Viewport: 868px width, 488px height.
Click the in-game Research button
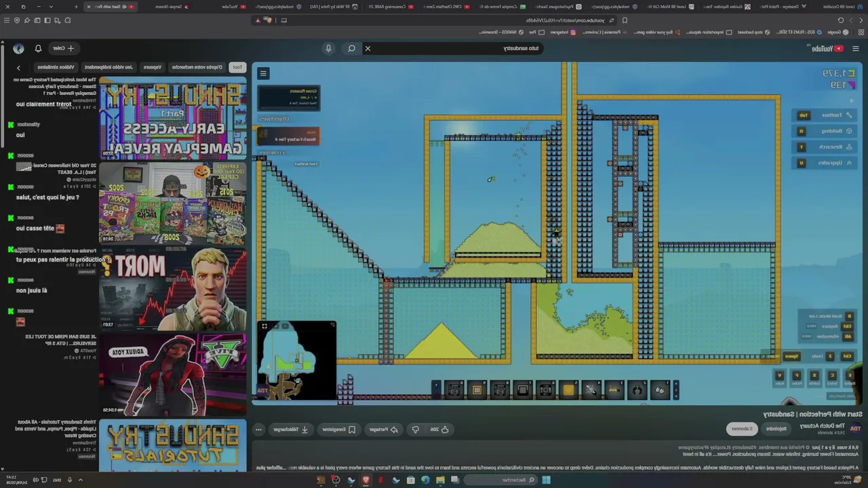825,147
